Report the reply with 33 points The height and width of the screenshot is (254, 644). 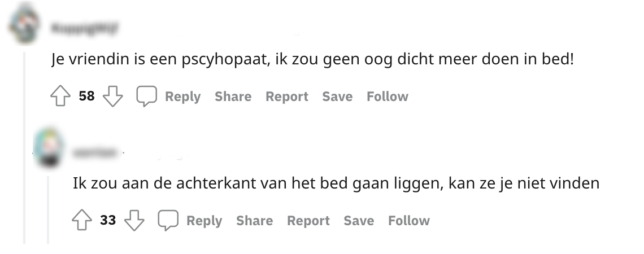(308, 221)
